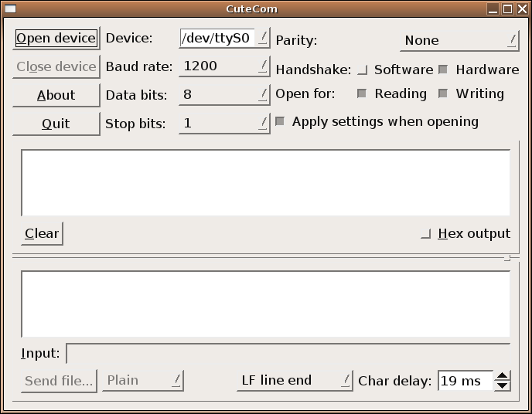This screenshot has width=532, height=414.
Task: Click the Close device button
Action: click(x=56, y=66)
